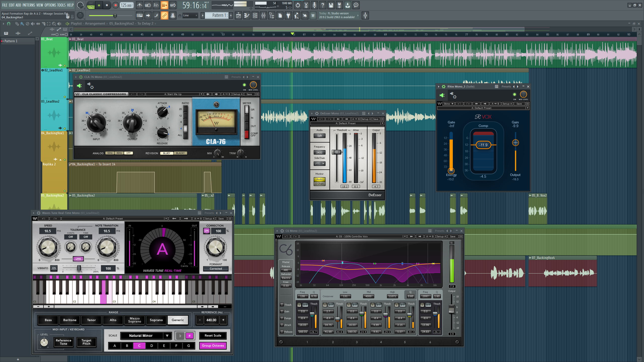
Task: Click the metronome icon
Action: 140,5
